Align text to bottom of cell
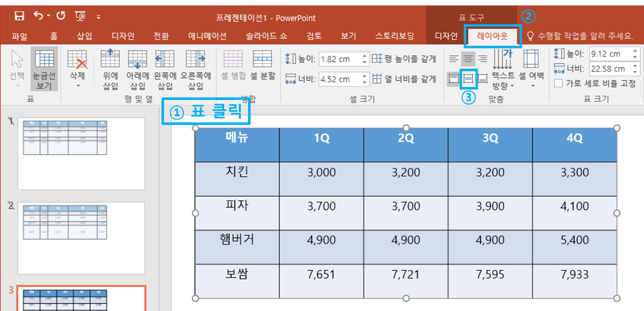Screen dimensions: 644x311 (x=482, y=78)
